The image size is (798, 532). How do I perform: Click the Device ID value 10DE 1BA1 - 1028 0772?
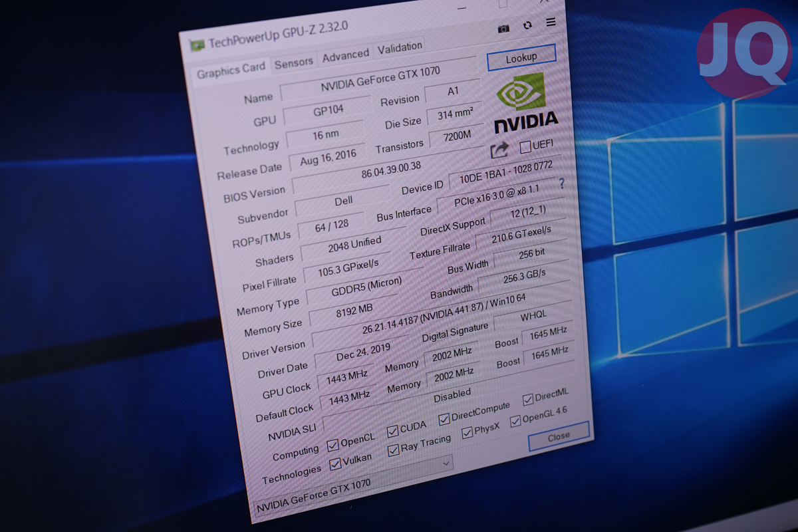pos(505,171)
